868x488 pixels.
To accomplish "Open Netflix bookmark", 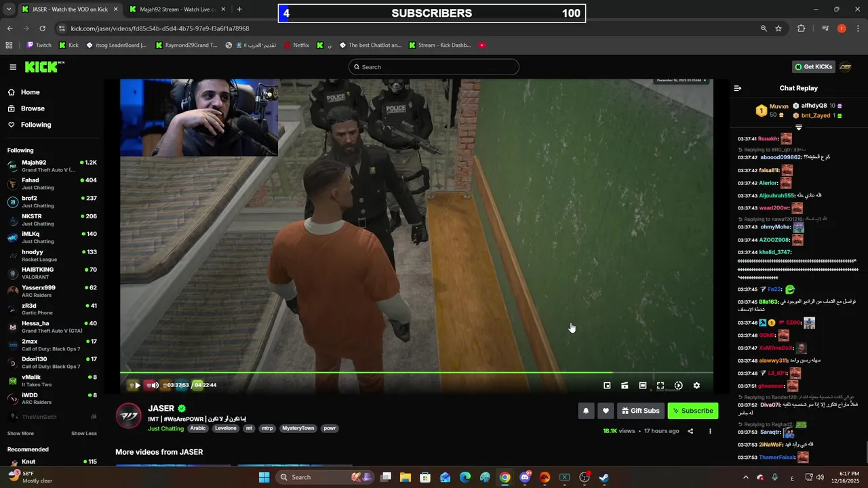I will coord(296,45).
